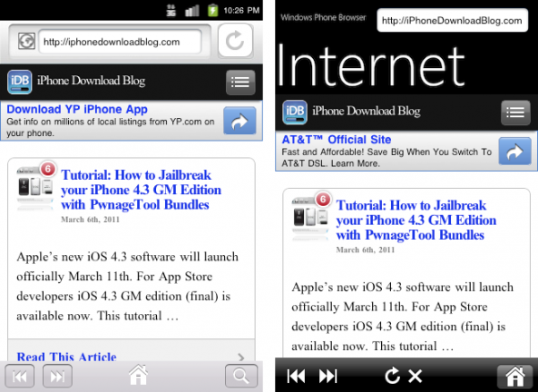Open Download YP iPhone App link
This screenshot has height=392, width=538.
tap(77, 109)
